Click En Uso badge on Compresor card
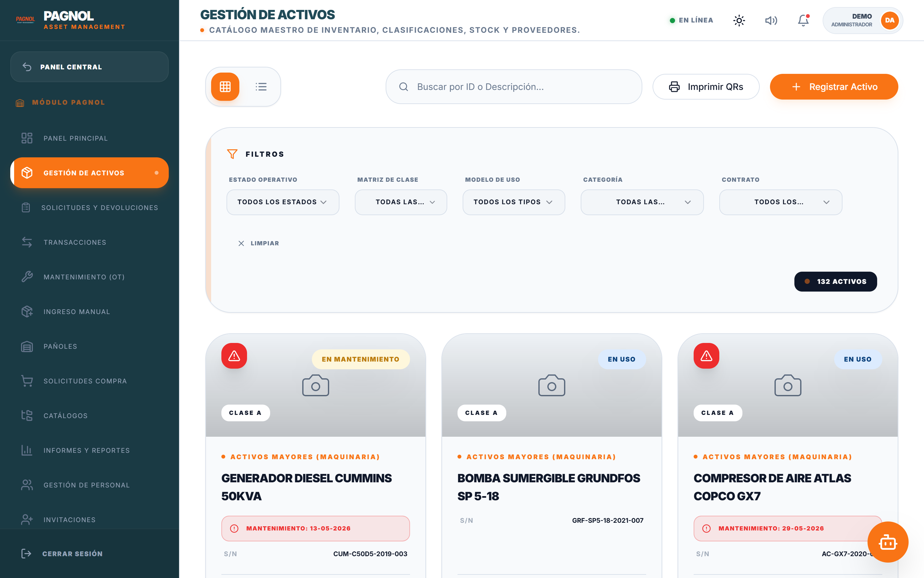The image size is (924, 578). click(x=858, y=359)
